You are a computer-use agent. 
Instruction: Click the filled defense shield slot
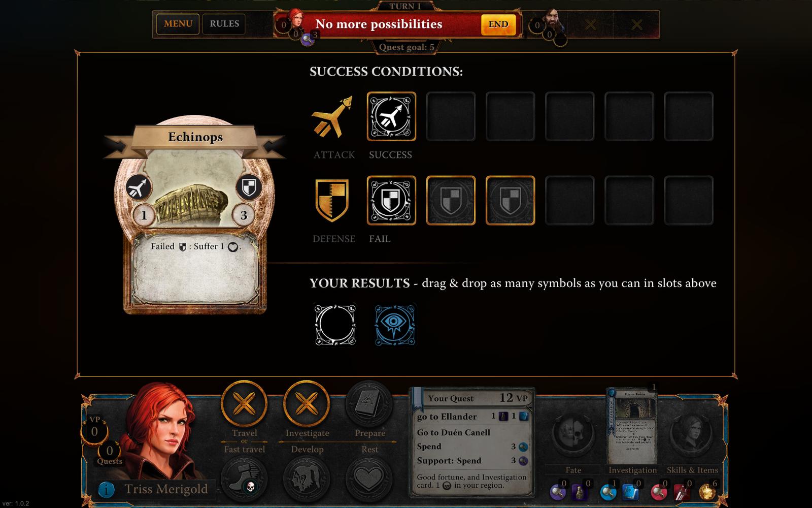pos(391,200)
